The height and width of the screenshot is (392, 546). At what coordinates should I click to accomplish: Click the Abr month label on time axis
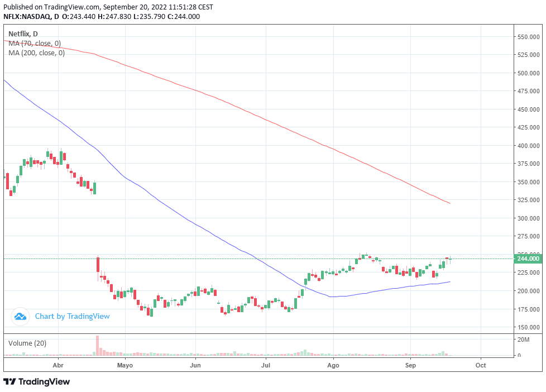click(x=58, y=365)
